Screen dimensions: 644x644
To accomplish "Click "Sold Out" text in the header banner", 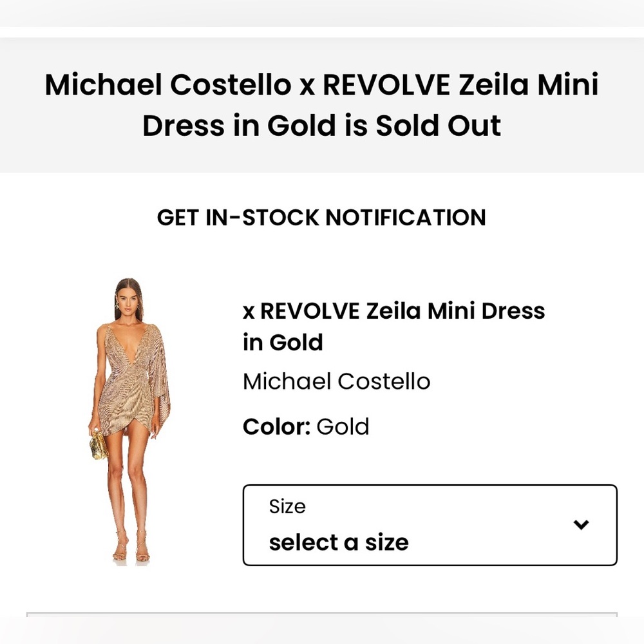I will tap(438, 125).
